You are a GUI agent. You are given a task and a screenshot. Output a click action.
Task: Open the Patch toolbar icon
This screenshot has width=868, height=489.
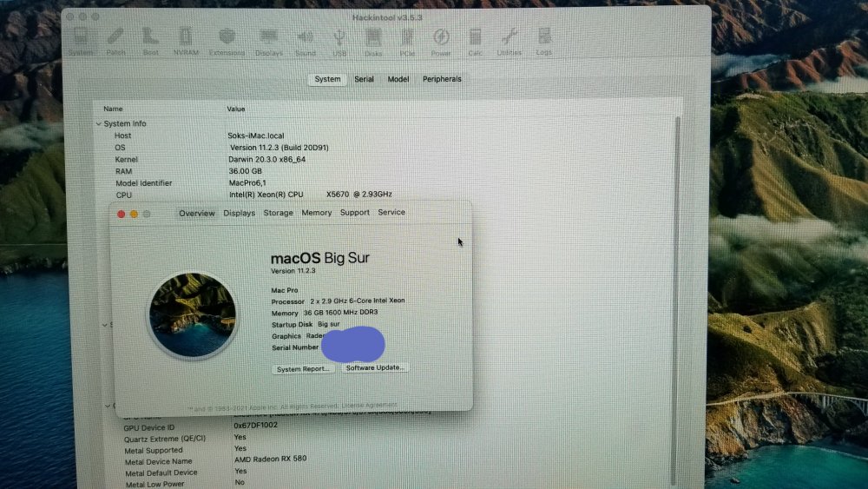point(115,42)
